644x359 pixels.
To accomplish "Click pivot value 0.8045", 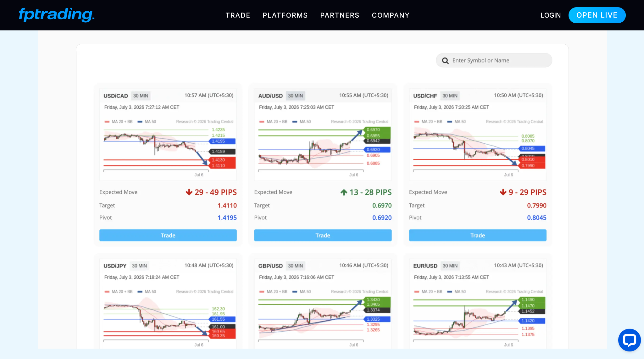I will coord(536,218).
